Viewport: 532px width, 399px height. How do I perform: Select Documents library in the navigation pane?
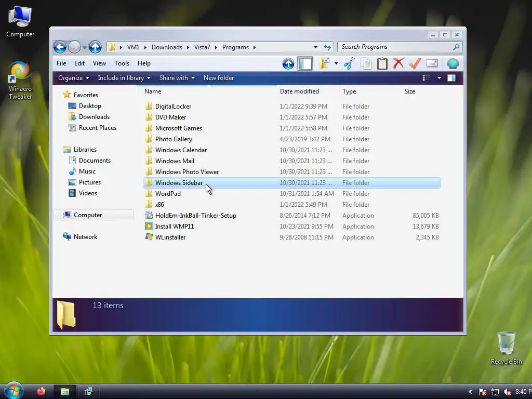pos(95,161)
